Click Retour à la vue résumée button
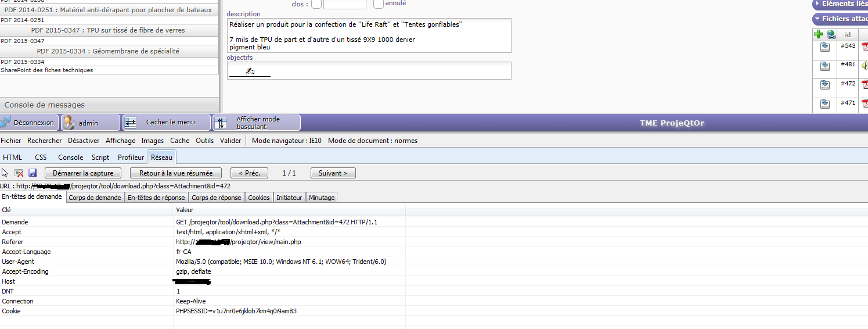This screenshot has height=329, width=868. click(176, 173)
